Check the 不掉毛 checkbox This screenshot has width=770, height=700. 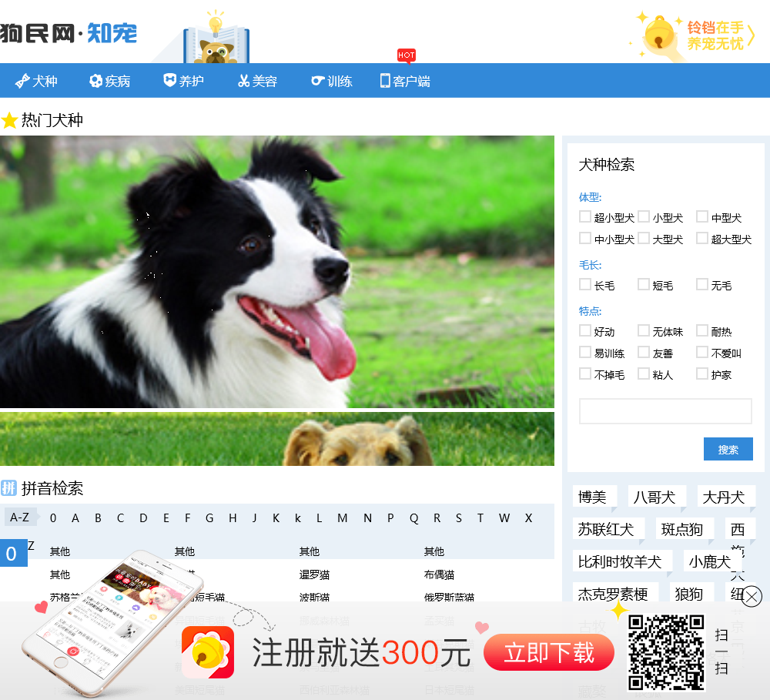pyautogui.click(x=585, y=373)
